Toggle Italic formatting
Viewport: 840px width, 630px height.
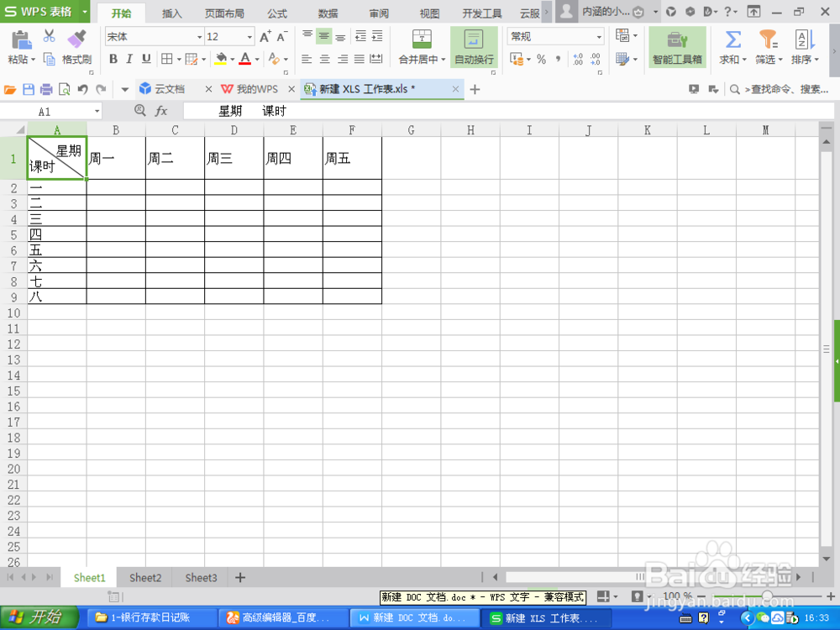[129, 59]
